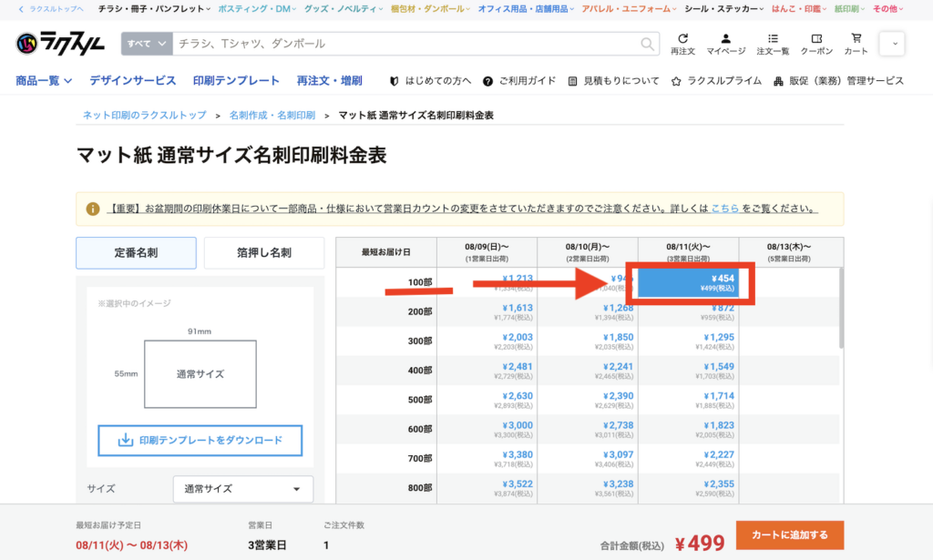Expand 梱包材・ダンボール menu
This screenshot has width=933, height=560.
point(430,9)
